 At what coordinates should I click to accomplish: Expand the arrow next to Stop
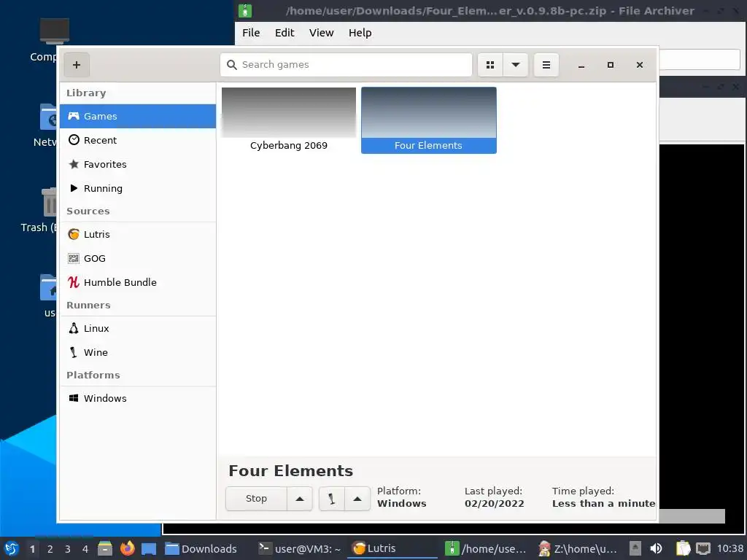coord(300,499)
